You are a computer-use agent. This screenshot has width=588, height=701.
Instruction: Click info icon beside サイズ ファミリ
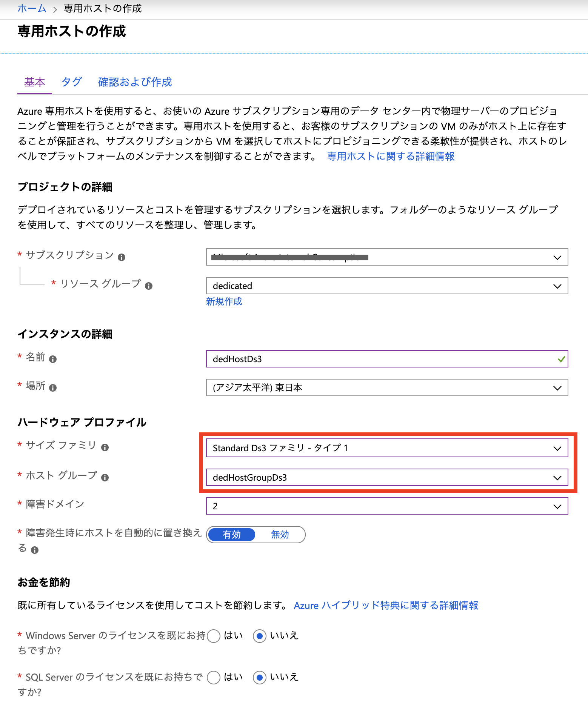[105, 447]
